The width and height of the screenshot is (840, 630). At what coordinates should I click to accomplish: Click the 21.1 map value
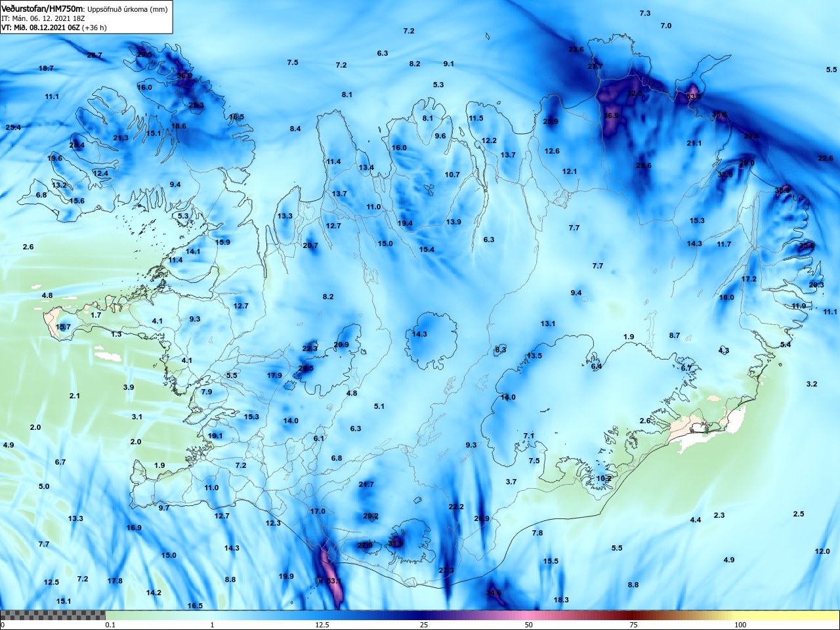694,143
